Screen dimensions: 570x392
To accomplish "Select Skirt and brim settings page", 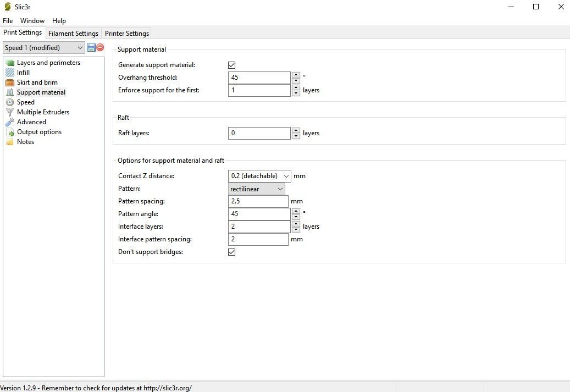I will [x=37, y=82].
